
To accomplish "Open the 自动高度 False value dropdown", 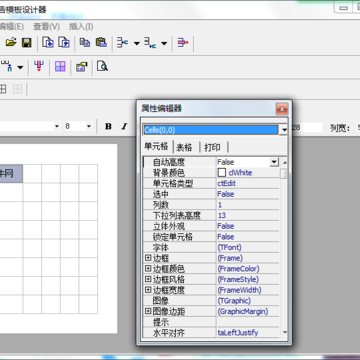I will click(x=274, y=162).
